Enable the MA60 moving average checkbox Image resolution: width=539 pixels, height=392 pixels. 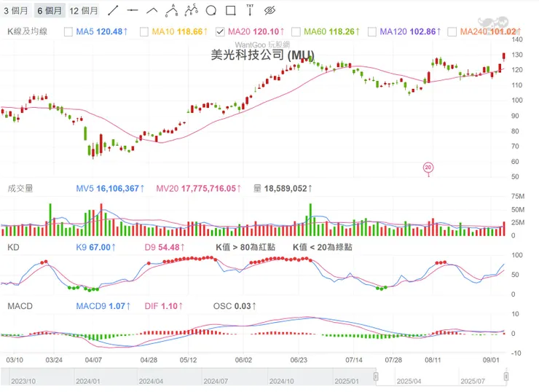coord(296,32)
